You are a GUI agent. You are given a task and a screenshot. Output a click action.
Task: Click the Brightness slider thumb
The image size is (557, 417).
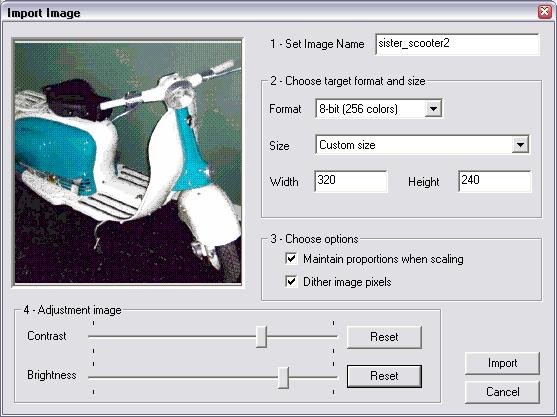(x=283, y=377)
